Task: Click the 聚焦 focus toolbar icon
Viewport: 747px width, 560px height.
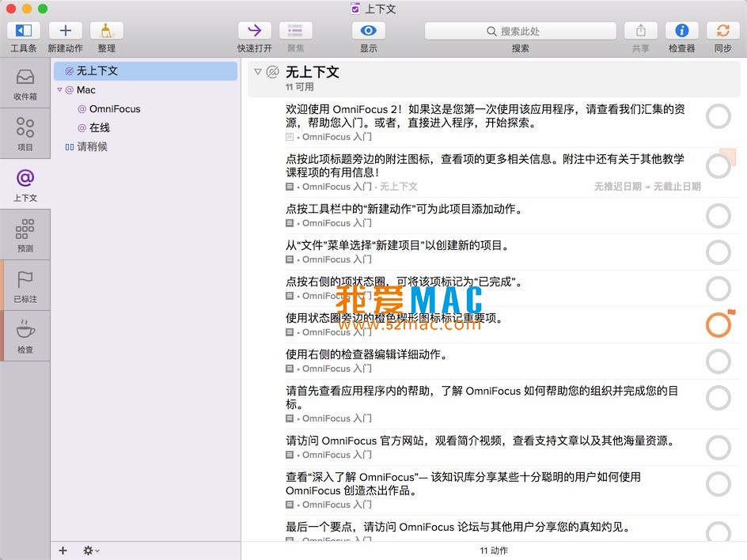Action: coord(295,31)
